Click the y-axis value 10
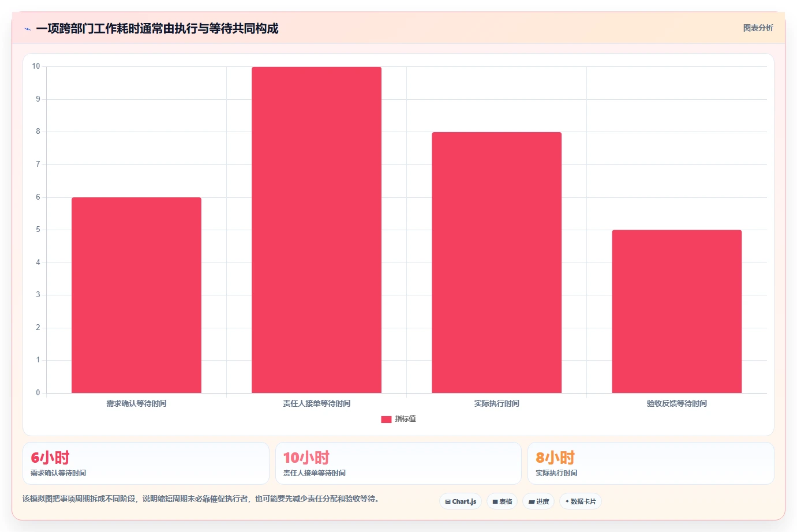 point(36,66)
